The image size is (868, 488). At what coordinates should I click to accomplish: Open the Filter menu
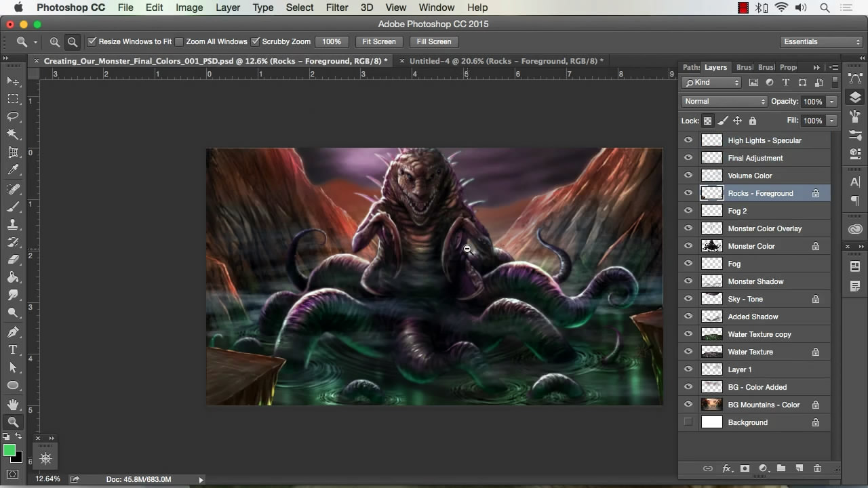(337, 7)
